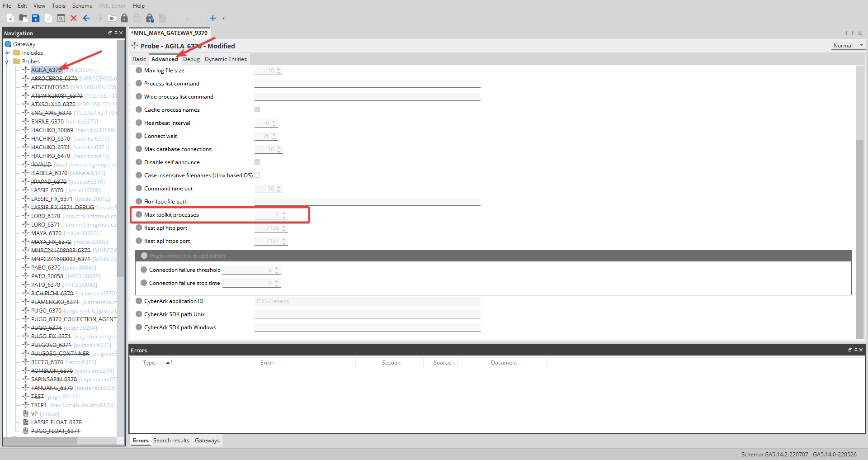
Task: Click the solid padlock lock icon
Action: [124, 18]
